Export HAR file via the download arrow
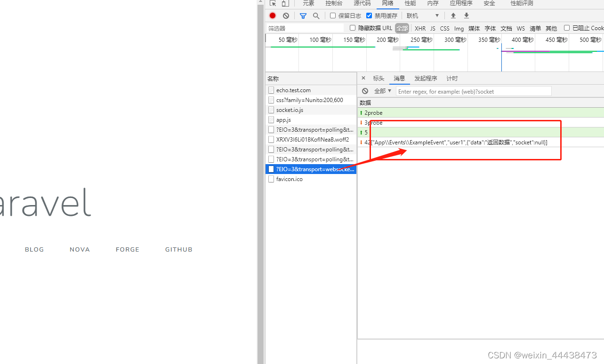 [466, 15]
